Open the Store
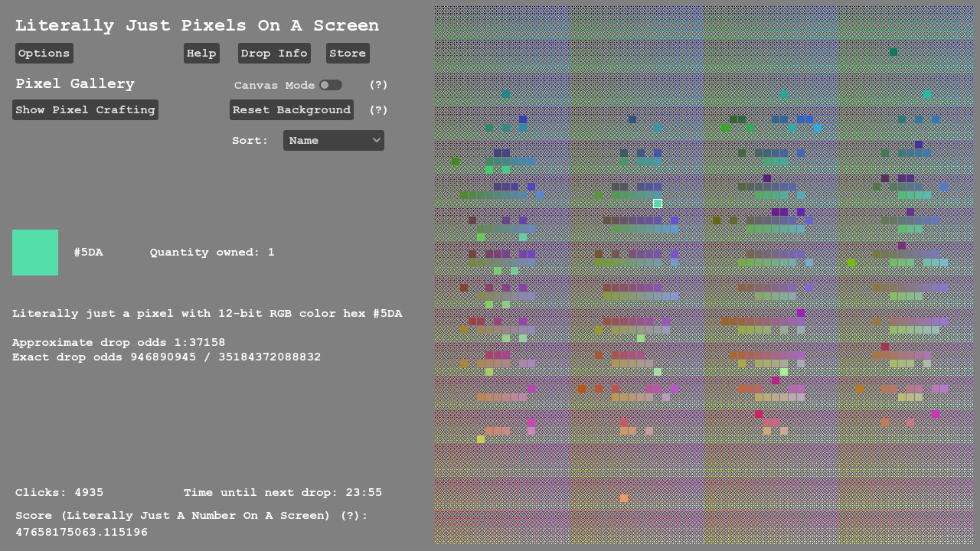The image size is (980, 551). pyautogui.click(x=347, y=53)
